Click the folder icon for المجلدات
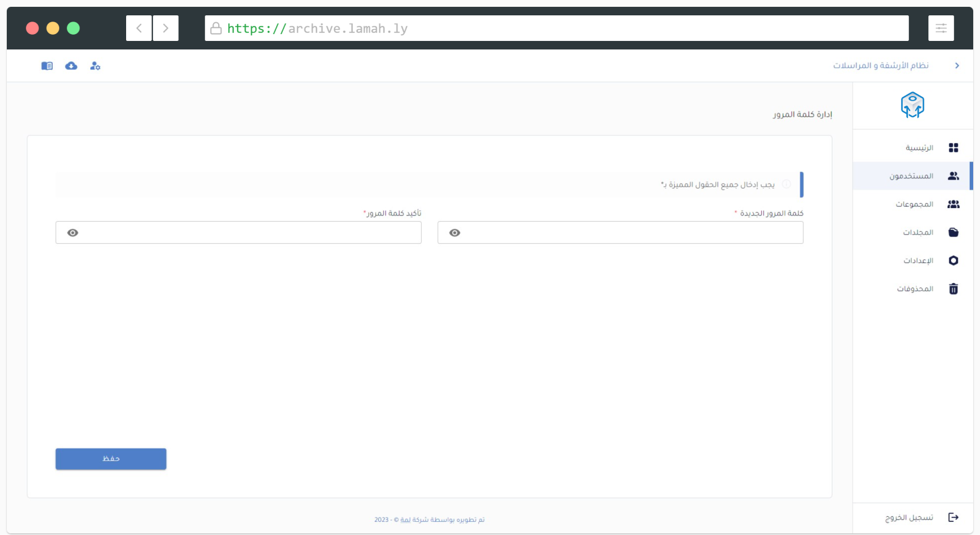Viewport: 980px width, 535px height. (x=953, y=233)
